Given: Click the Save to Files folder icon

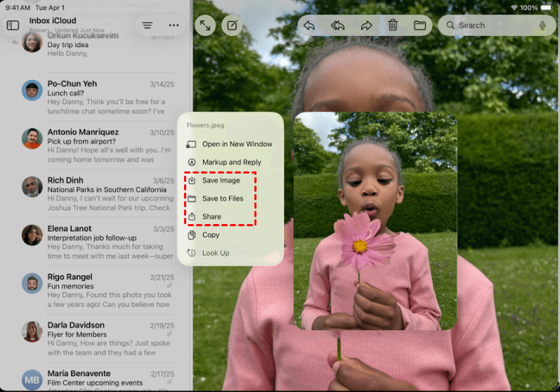Looking at the screenshot, I should (192, 199).
